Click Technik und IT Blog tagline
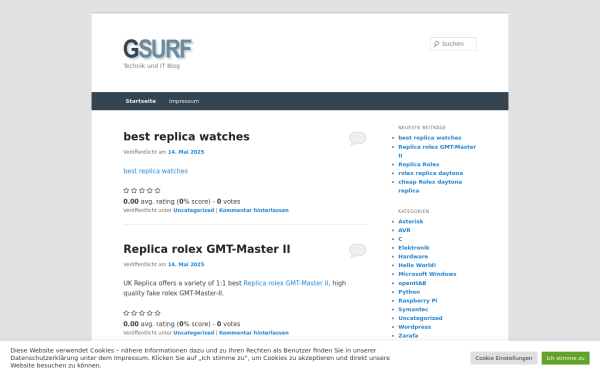 coord(152,66)
